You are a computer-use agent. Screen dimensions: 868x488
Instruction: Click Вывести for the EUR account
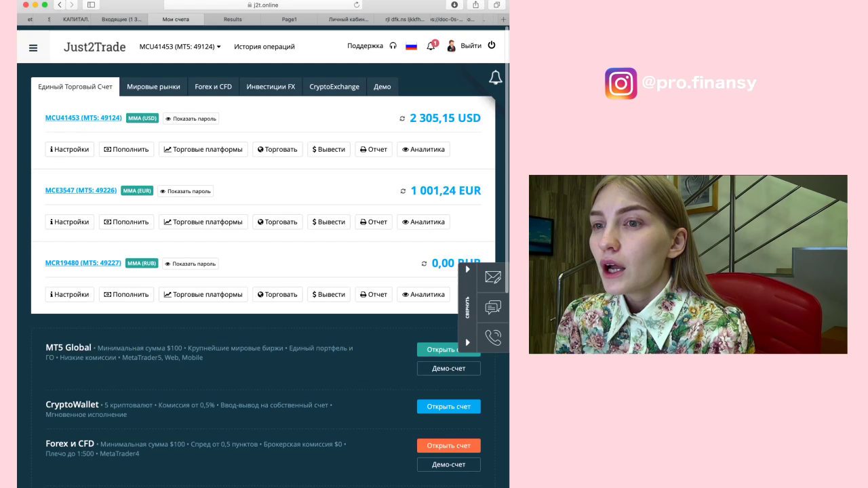[329, 222]
